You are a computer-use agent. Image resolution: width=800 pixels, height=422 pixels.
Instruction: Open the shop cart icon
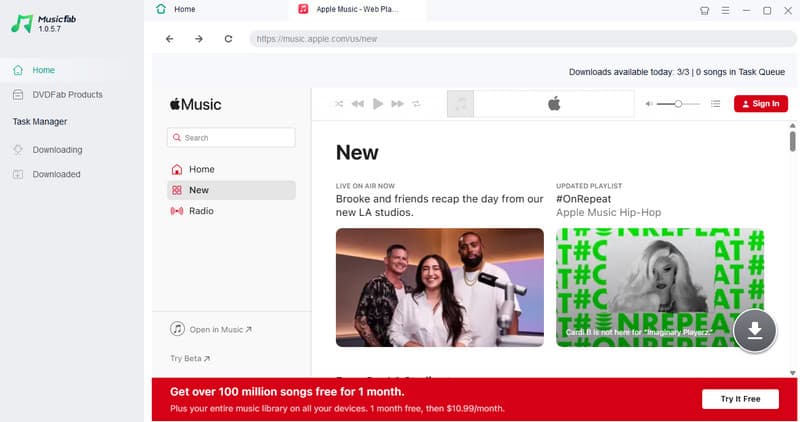click(705, 10)
